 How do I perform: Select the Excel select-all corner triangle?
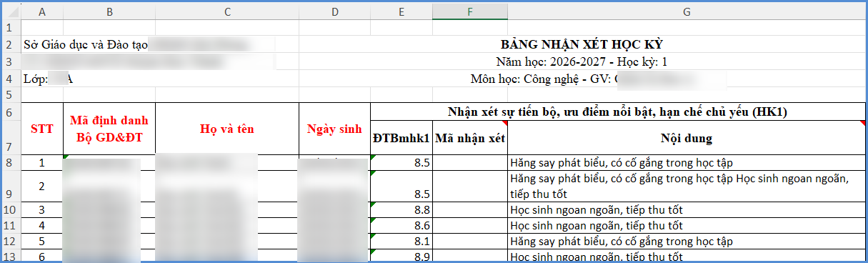tap(11, 12)
